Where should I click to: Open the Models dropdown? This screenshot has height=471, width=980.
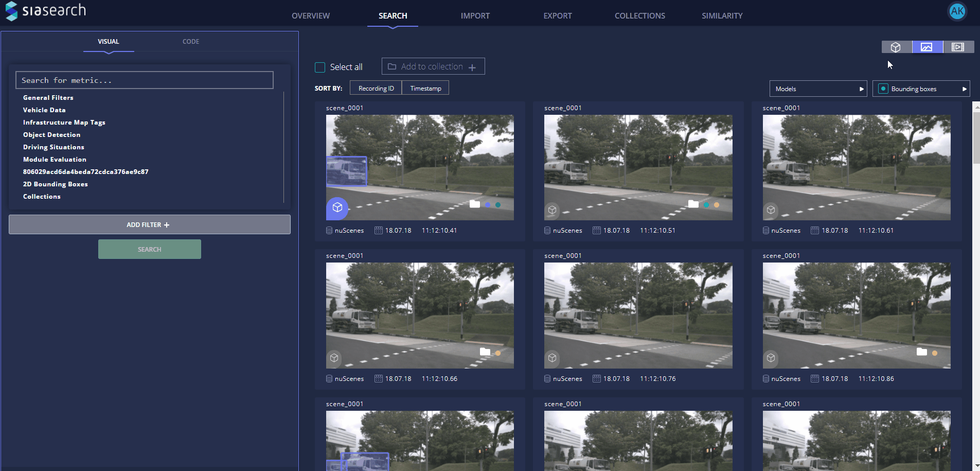pyautogui.click(x=818, y=89)
